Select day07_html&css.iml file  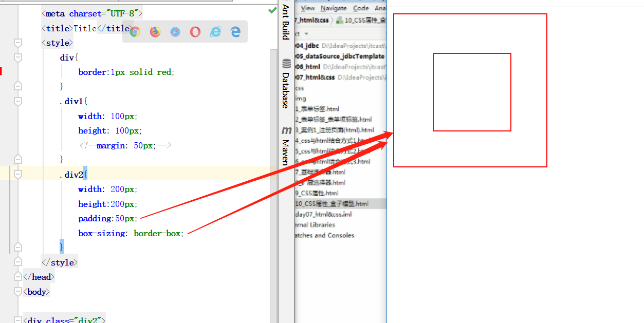coord(323,214)
